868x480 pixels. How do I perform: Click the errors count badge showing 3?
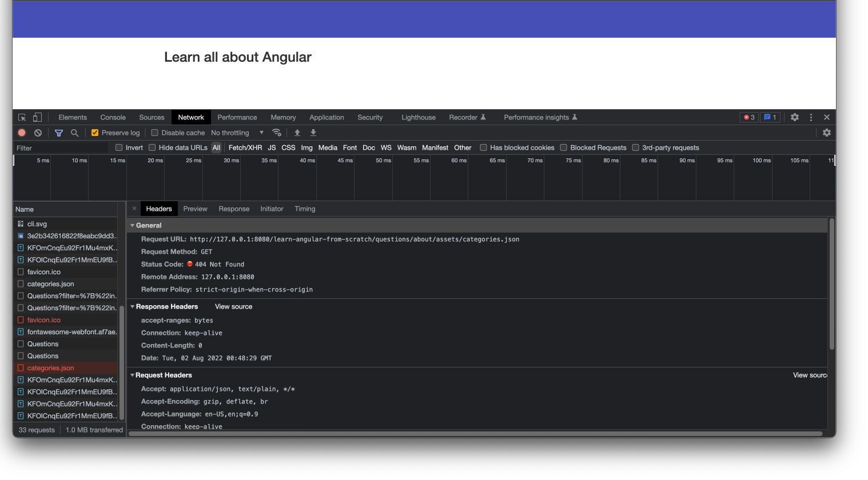pos(749,117)
